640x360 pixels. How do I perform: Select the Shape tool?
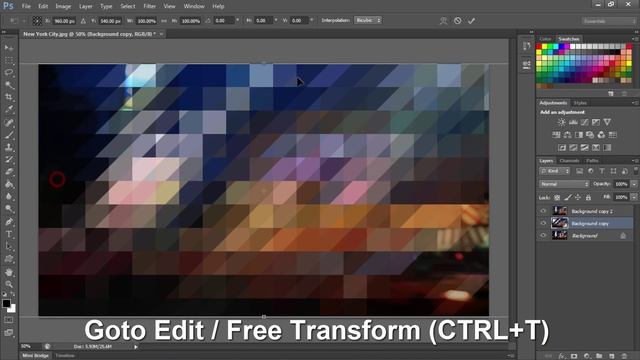[x=9, y=259]
